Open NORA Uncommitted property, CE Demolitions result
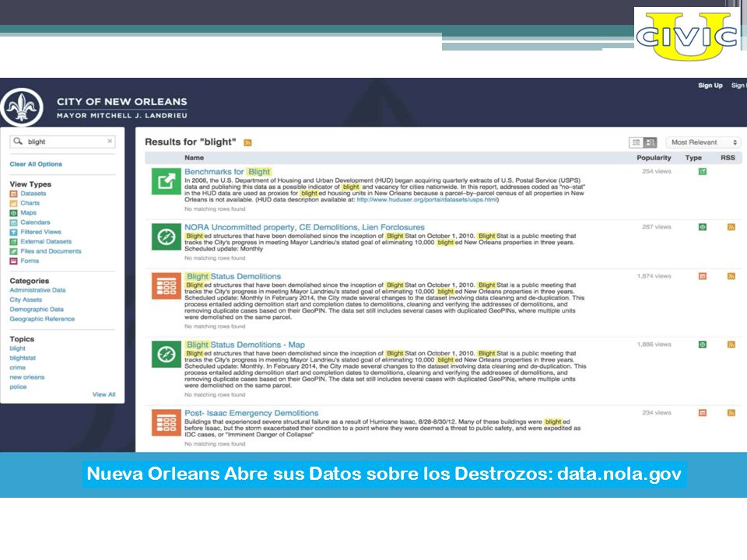The height and width of the screenshot is (560, 747). pyautogui.click(x=304, y=227)
